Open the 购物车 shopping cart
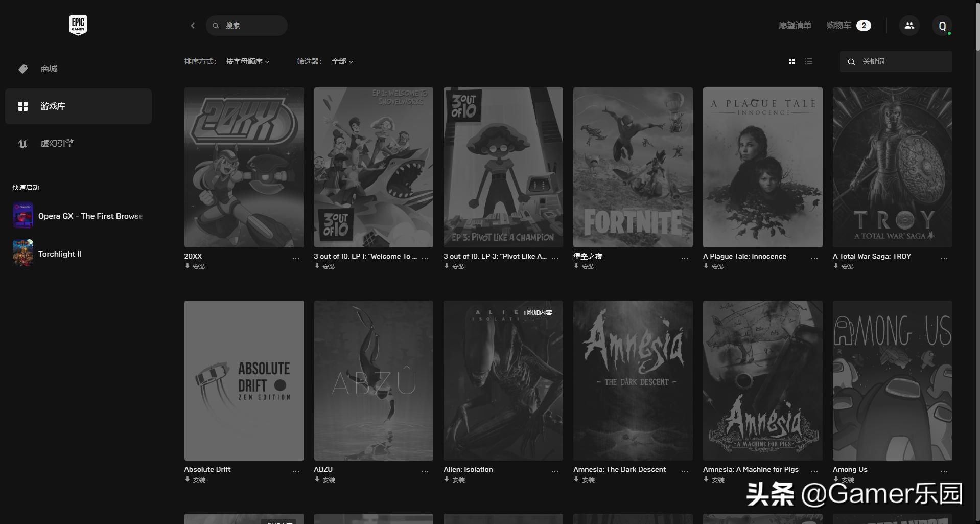Viewport: 980px width, 524px height. (x=849, y=26)
